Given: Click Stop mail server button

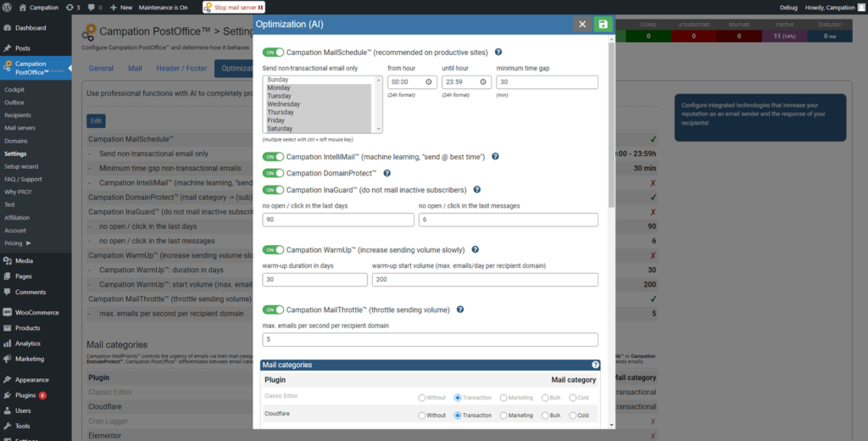Looking at the screenshot, I should point(234,7).
